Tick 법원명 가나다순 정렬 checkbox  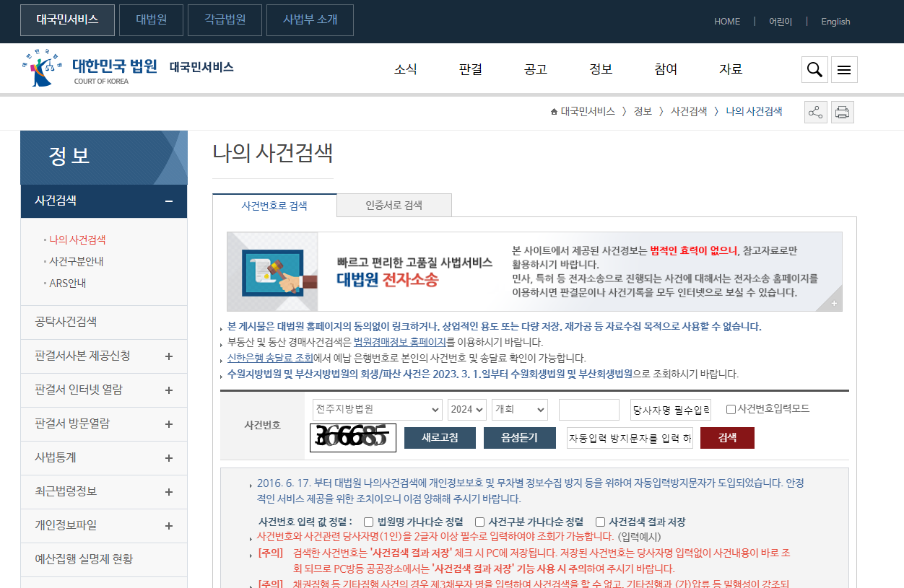pyautogui.click(x=368, y=522)
